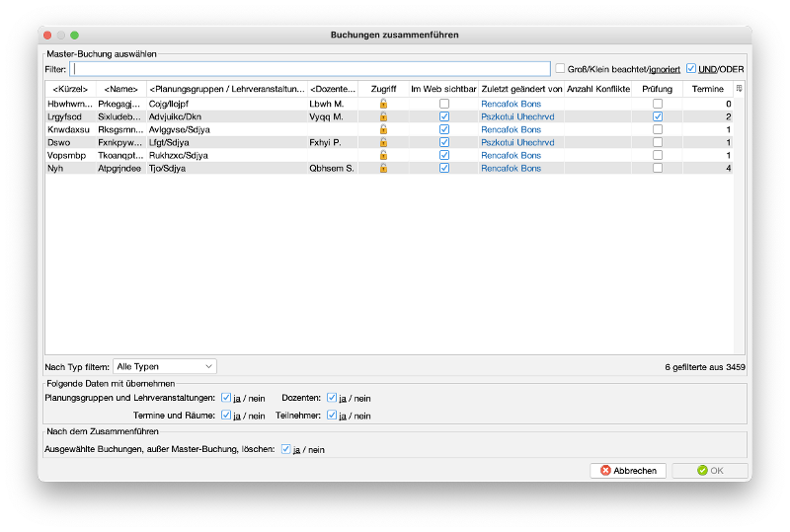
Task: Sort table by the Kürzel column header
Action: (x=70, y=89)
